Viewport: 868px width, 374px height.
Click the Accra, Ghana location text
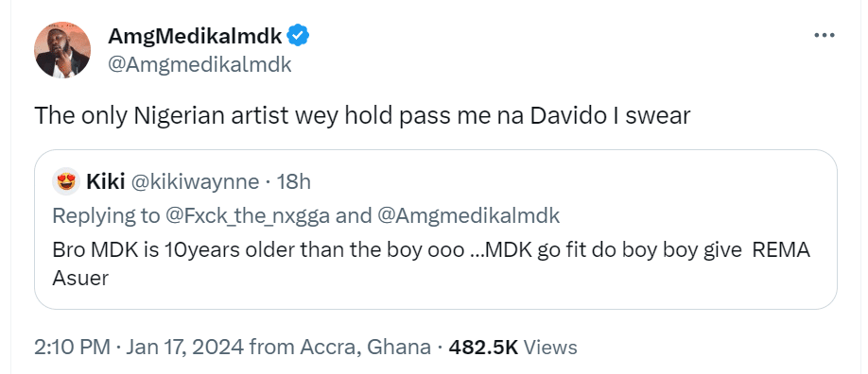365,348
